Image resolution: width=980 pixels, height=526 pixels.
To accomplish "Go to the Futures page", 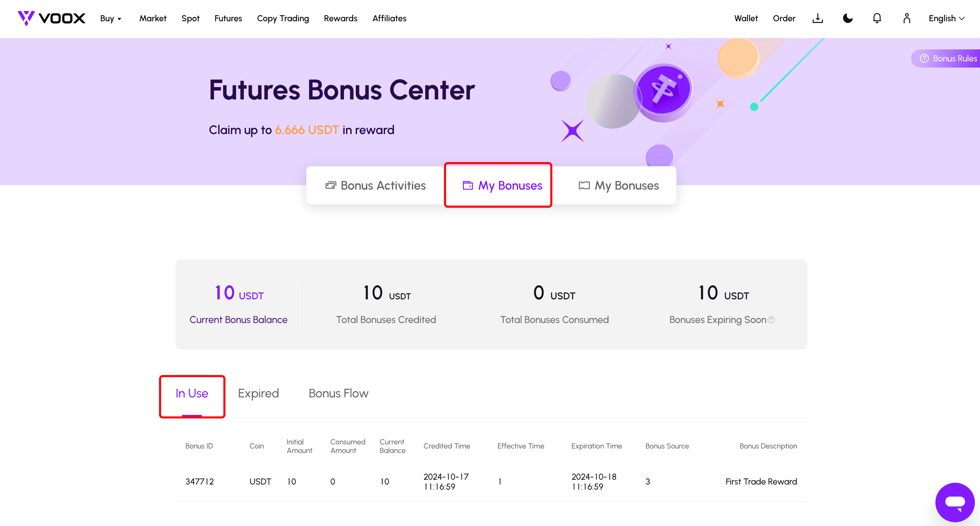I will tap(228, 18).
